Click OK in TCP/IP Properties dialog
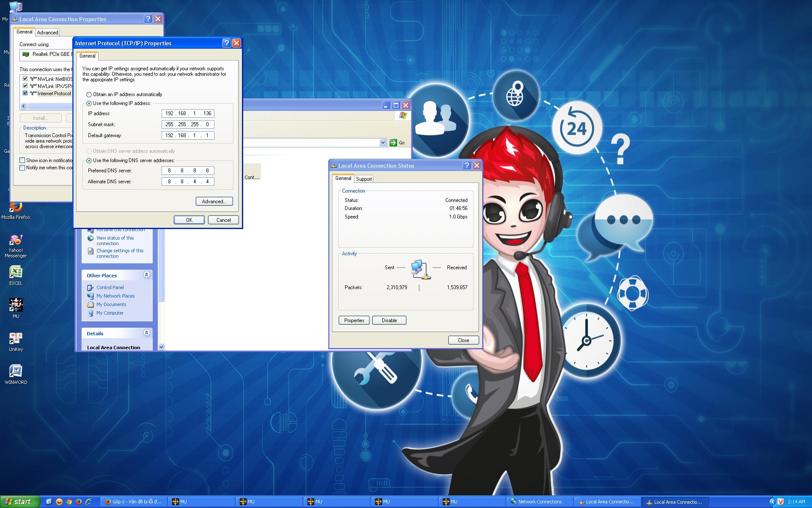Image resolution: width=812 pixels, height=508 pixels. [189, 220]
